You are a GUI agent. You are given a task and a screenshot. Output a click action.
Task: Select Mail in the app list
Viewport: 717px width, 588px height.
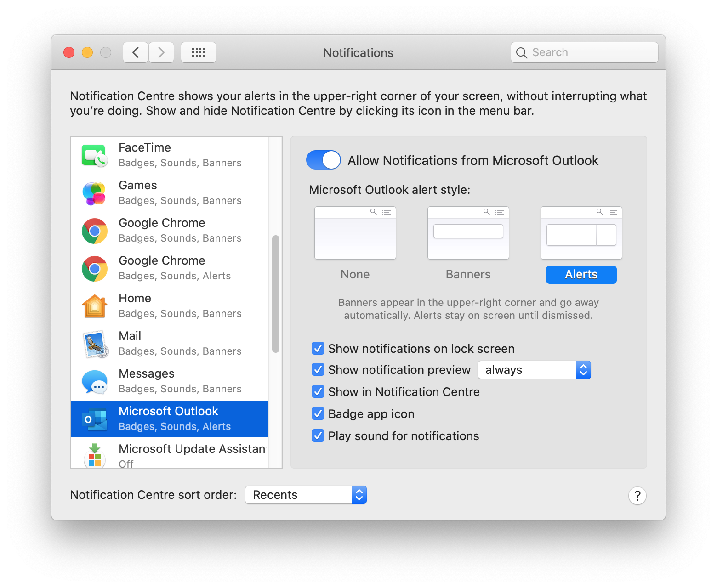click(x=170, y=344)
